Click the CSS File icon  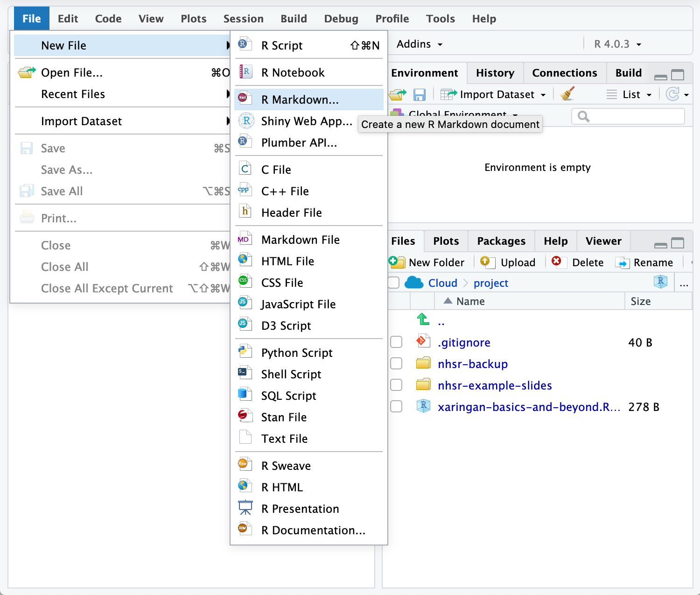[x=245, y=281]
